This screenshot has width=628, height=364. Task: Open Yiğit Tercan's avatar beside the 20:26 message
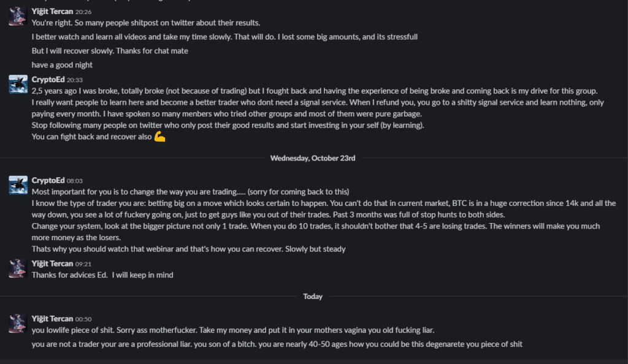point(18,17)
